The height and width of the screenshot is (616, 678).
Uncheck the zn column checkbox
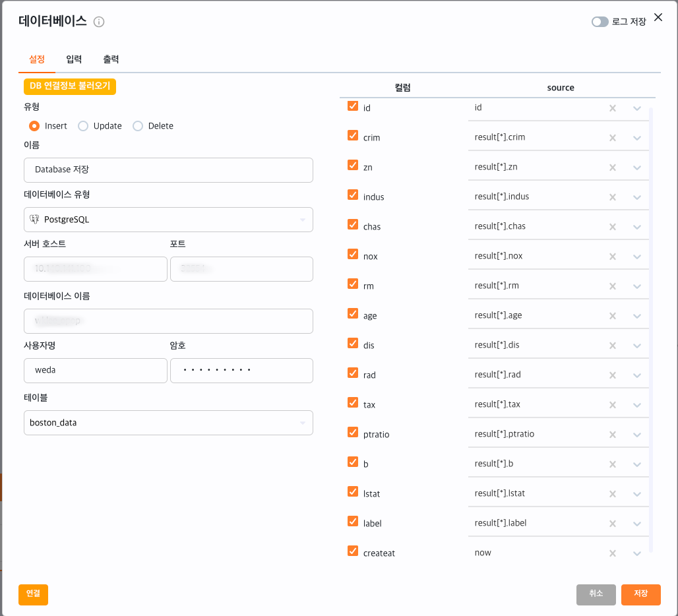(x=353, y=165)
